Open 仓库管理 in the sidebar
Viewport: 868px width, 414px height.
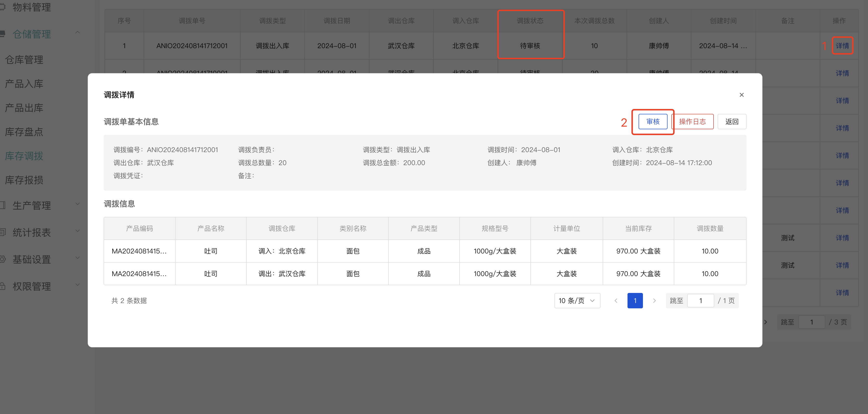[24, 60]
